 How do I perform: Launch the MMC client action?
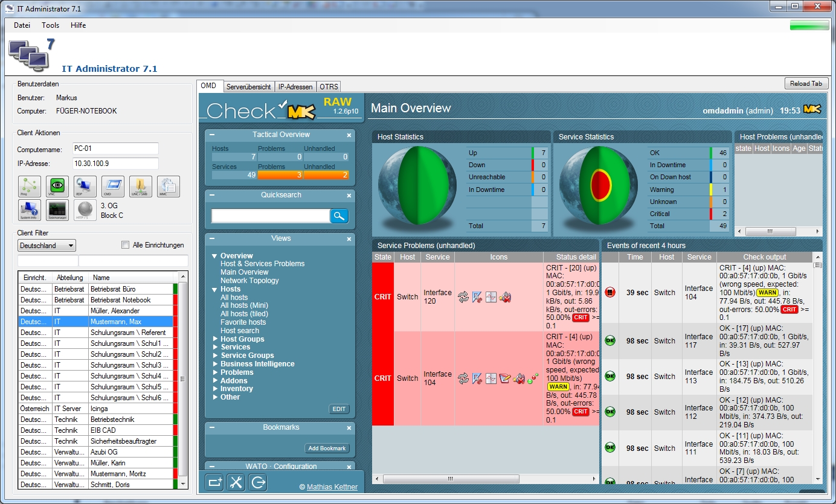(x=169, y=187)
